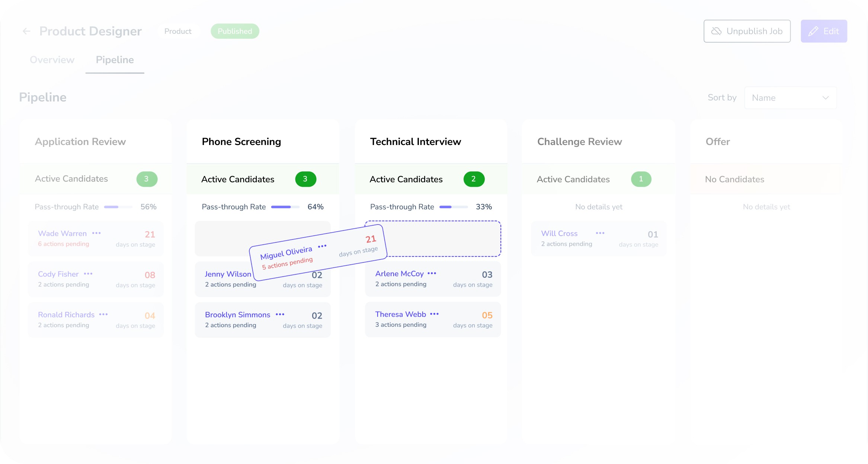Open Jenny Wilson's candidate profile link
868x464 pixels.
[228, 274]
